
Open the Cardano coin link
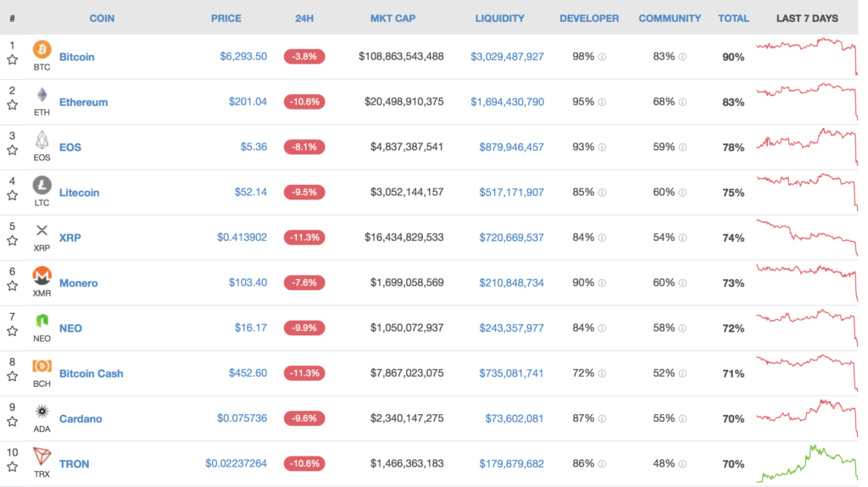pyautogui.click(x=81, y=418)
